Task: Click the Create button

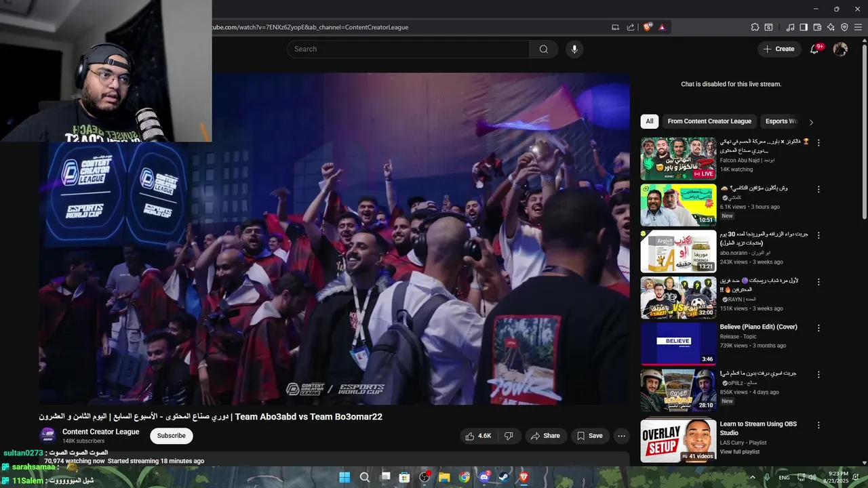Action: pyautogui.click(x=778, y=49)
